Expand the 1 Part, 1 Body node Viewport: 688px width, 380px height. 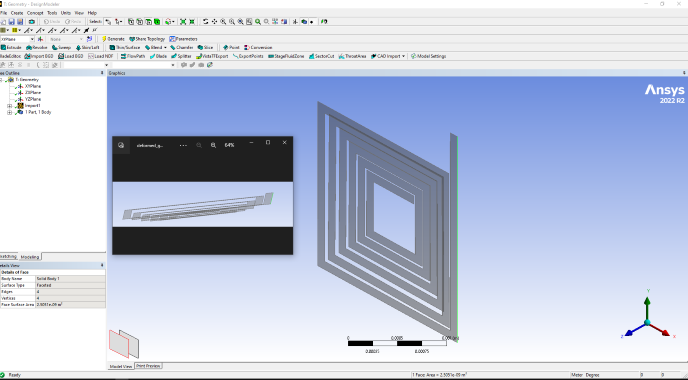click(x=10, y=112)
